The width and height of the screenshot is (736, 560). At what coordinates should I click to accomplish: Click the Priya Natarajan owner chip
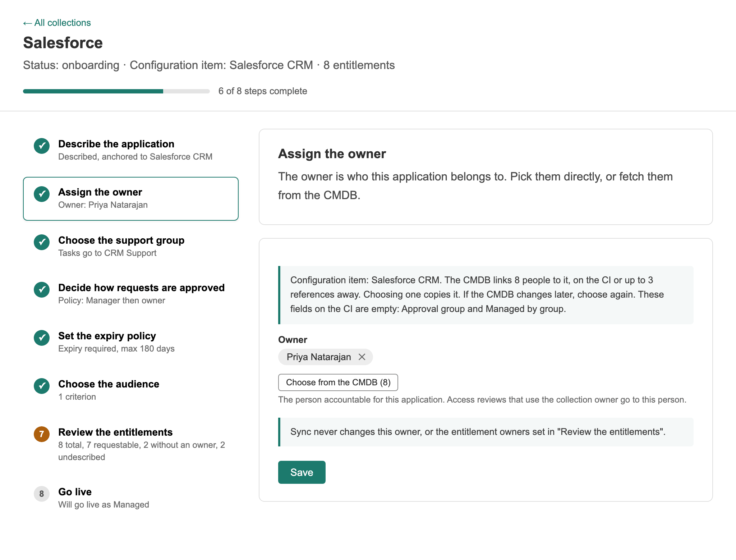click(325, 357)
